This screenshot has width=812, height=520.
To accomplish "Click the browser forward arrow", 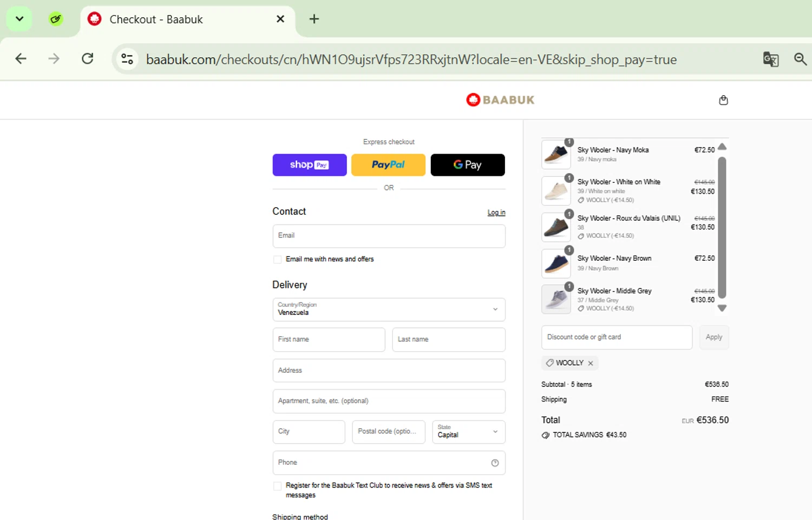I will tap(54, 58).
